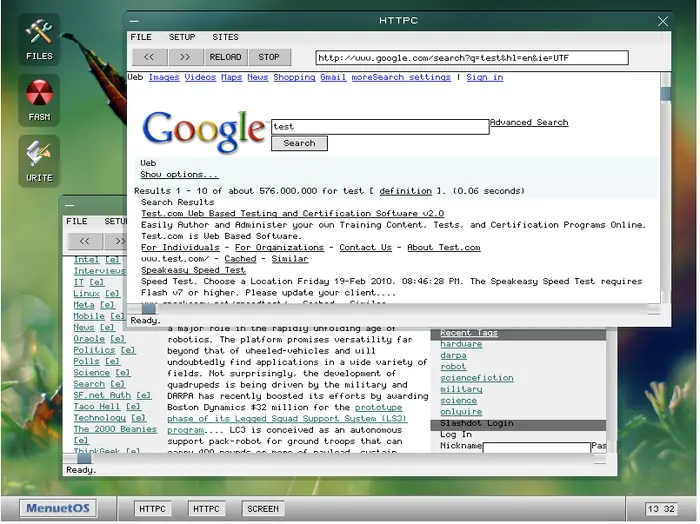Open Technology link in Slashdot sidebar
This screenshot has width=700, height=524.
click(x=100, y=418)
